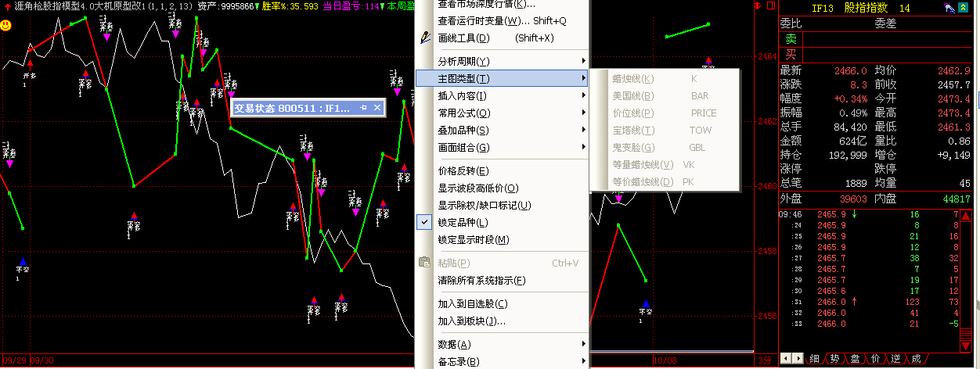Close the 交易状态 800511 floating panel
This screenshot has width=980, height=369.
[377, 108]
